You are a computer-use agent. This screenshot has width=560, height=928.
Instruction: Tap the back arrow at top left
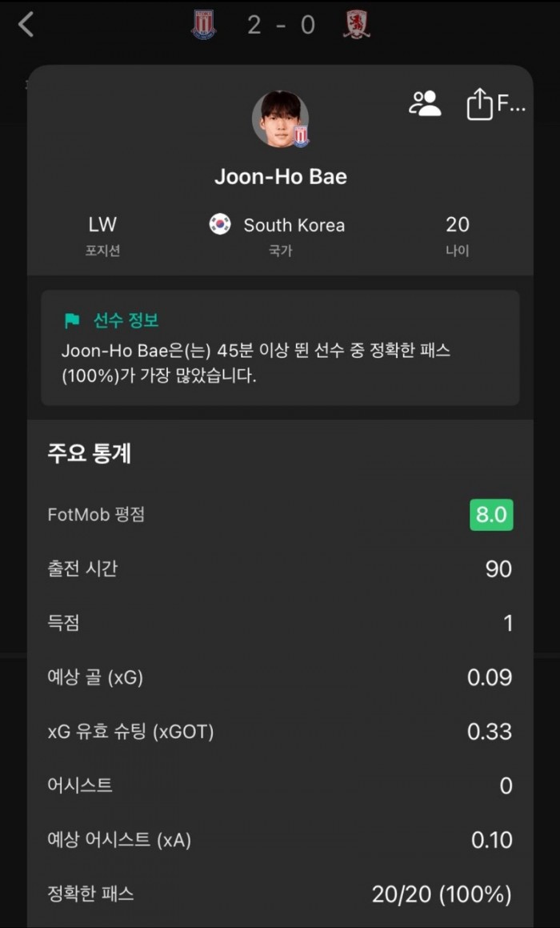coord(26,25)
